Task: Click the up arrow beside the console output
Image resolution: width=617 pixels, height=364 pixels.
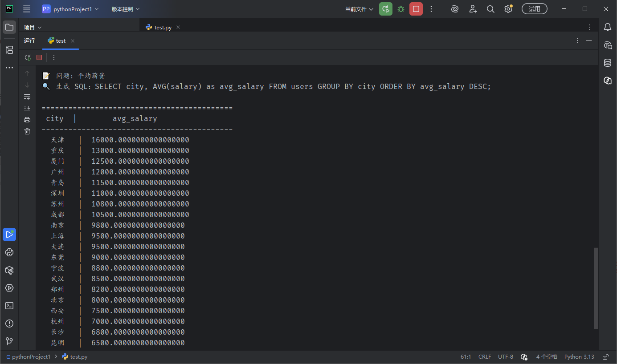Action: pos(27,73)
